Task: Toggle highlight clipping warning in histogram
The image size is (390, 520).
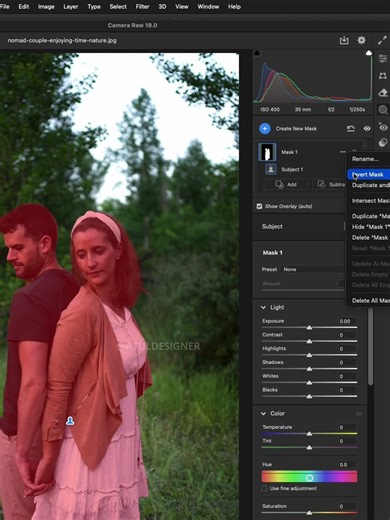Action: tap(369, 53)
